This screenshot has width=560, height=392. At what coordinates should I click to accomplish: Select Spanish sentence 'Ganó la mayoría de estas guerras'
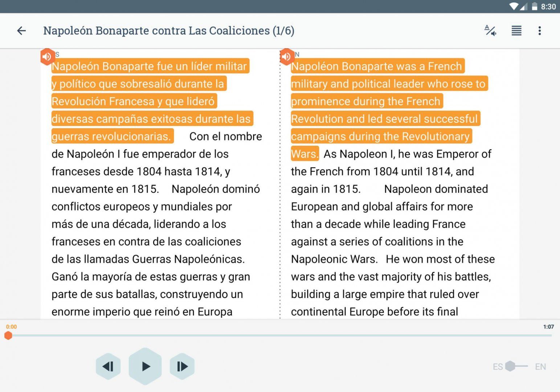coord(134,277)
